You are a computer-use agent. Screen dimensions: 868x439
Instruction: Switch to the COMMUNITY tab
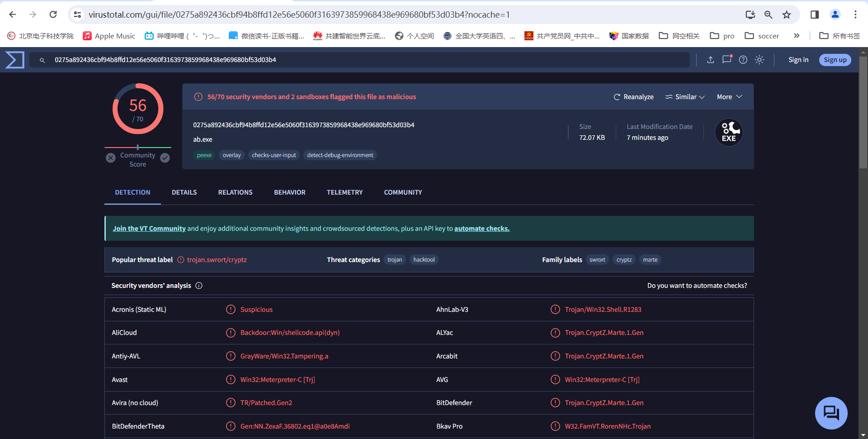click(x=403, y=192)
